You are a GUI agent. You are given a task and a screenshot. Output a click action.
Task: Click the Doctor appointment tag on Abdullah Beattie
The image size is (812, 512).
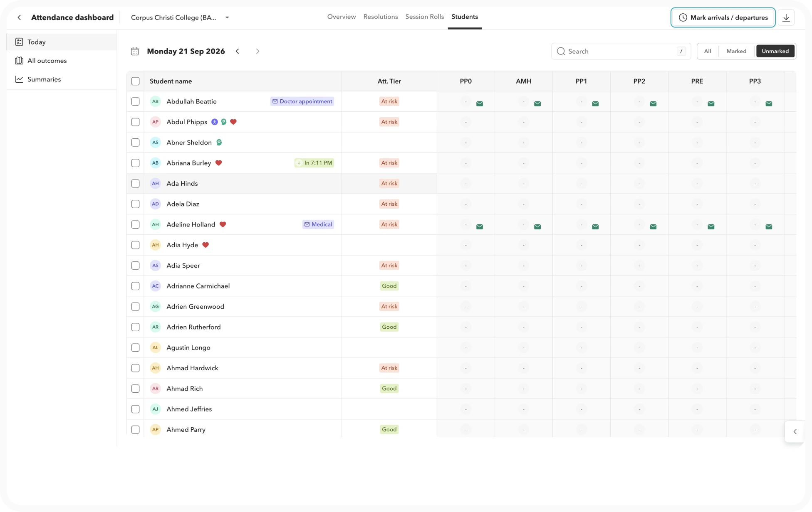(x=302, y=101)
